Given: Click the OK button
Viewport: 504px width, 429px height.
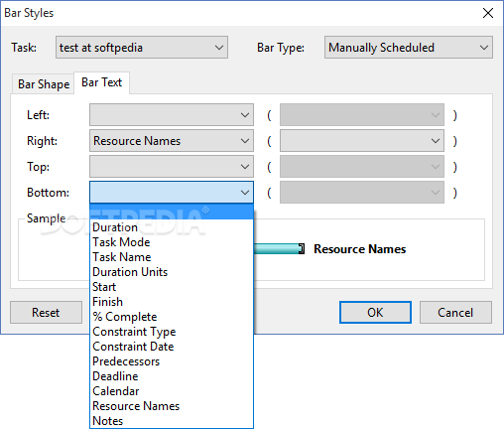Looking at the screenshot, I should pos(375,312).
